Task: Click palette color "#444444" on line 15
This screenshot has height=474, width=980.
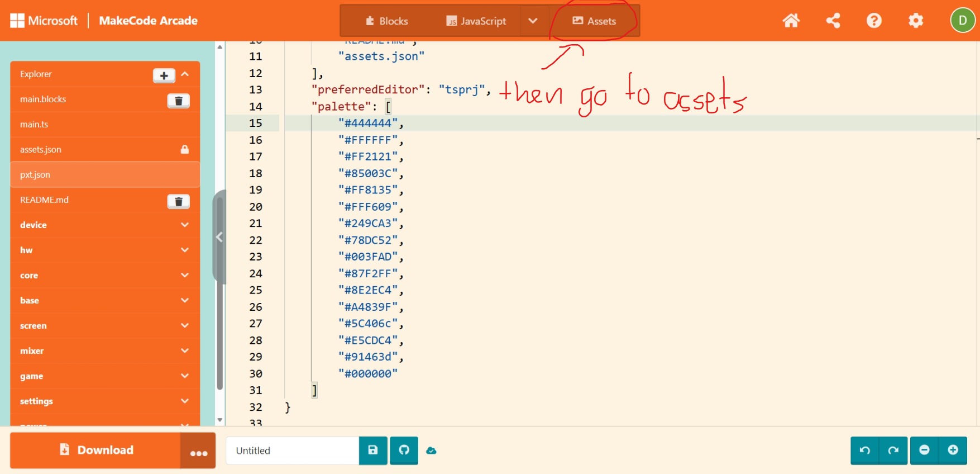Action: [x=368, y=123]
